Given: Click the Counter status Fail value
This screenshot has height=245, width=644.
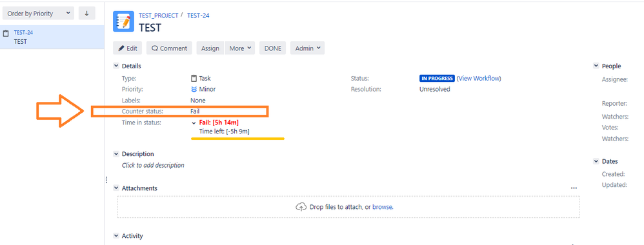Looking at the screenshot, I should click(195, 111).
